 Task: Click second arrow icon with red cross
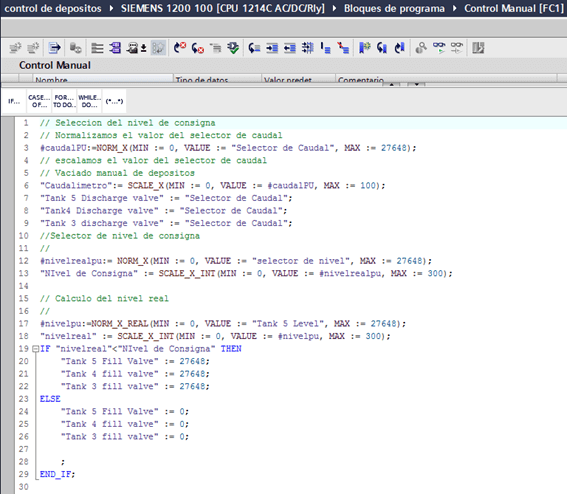[x=197, y=48]
